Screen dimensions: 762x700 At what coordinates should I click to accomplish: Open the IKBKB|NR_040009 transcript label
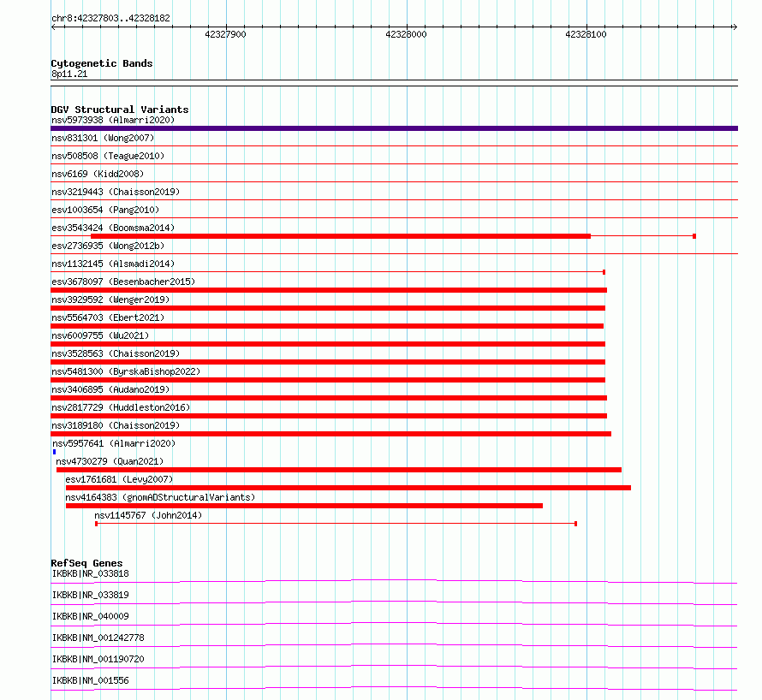(x=91, y=616)
